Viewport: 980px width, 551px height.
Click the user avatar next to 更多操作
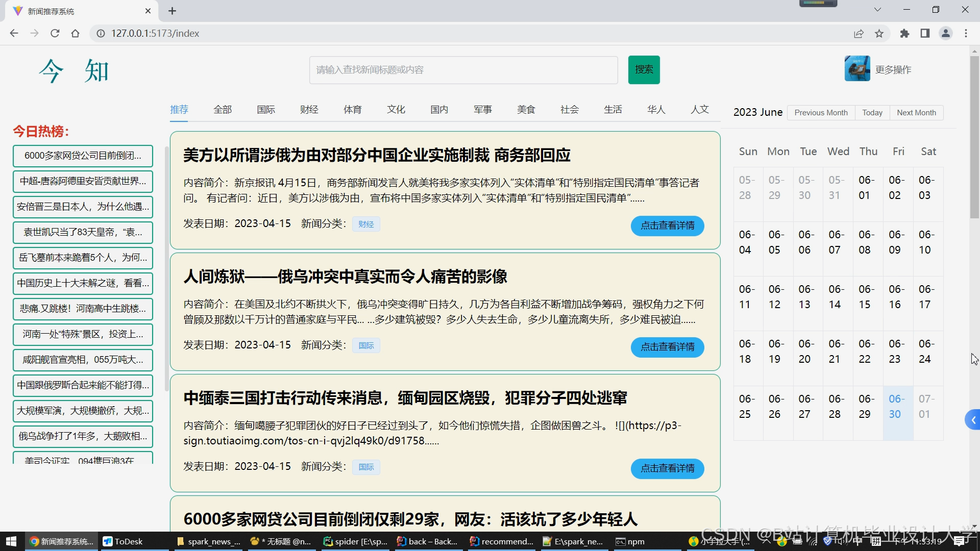pos(857,69)
